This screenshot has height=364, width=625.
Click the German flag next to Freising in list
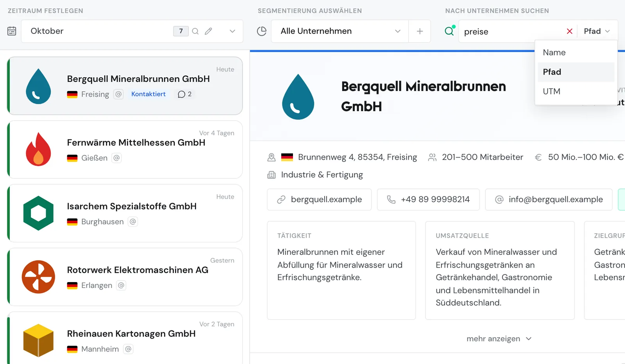tap(72, 94)
